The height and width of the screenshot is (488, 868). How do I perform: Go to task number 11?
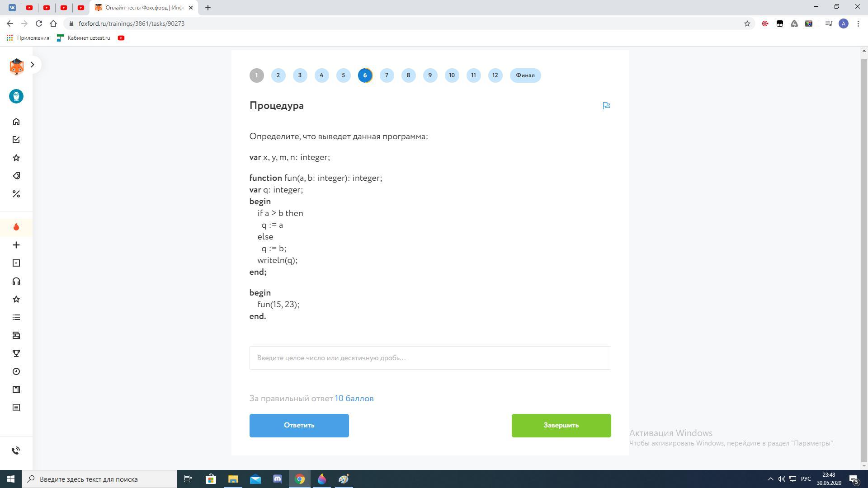(x=473, y=75)
